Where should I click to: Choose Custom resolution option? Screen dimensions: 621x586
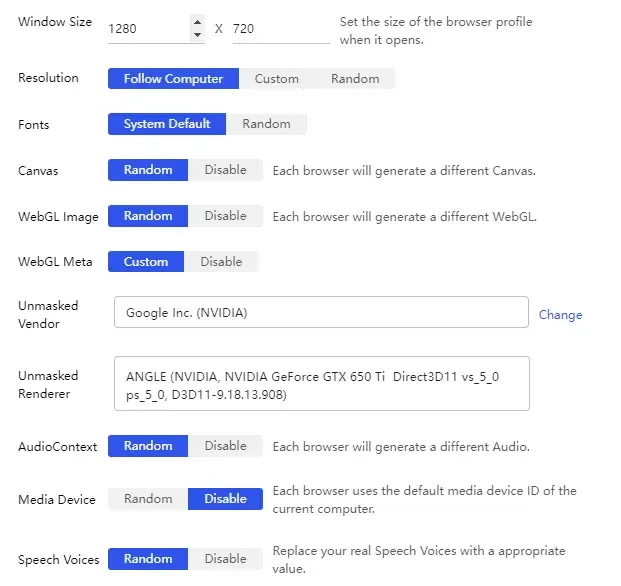pos(276,79)
